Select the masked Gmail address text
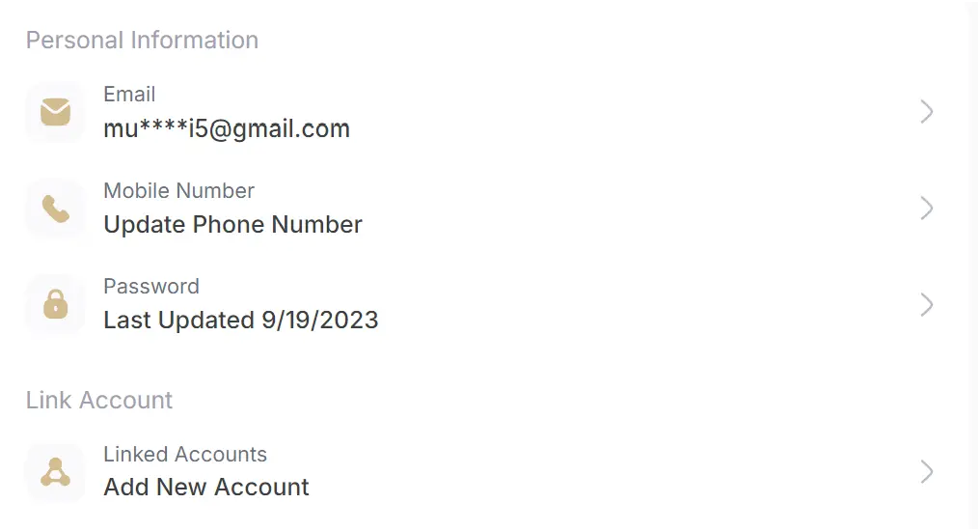Viewport: 980px width, 531px height. click(x=227, y=128)
